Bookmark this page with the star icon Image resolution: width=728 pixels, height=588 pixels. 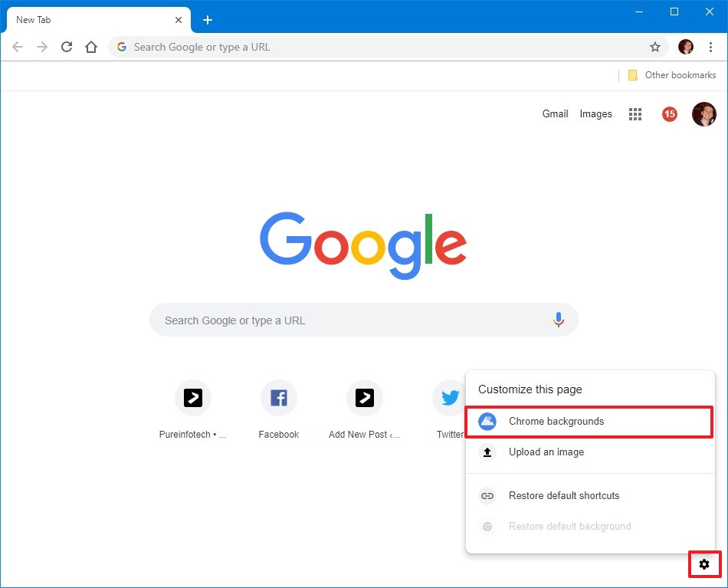[655, 47]
